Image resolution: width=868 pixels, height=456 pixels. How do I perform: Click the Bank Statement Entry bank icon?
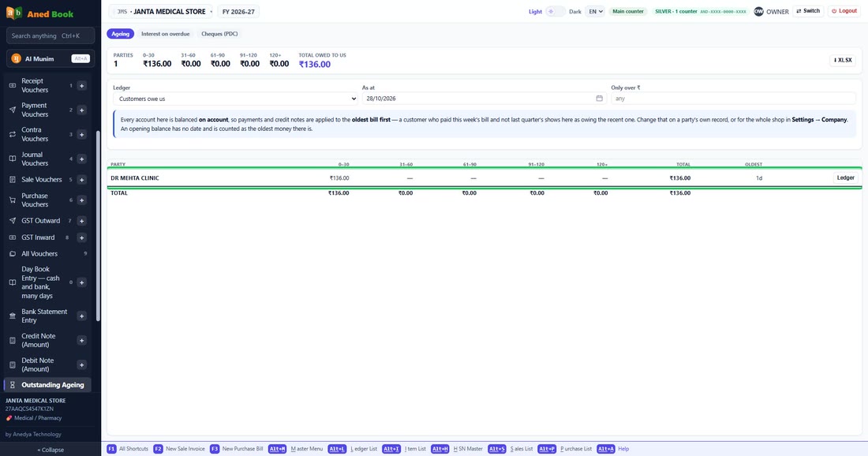(x=12, y=316)
